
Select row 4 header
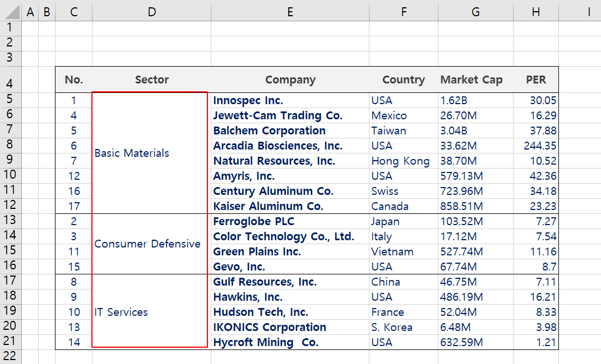10,80
